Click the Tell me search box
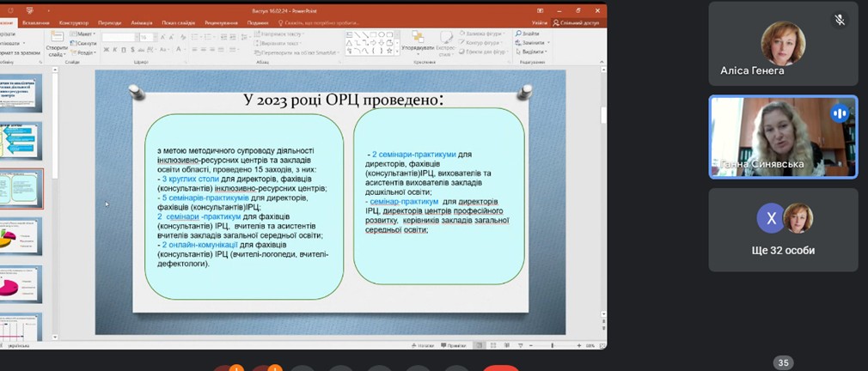The height and width of the screenshot is (371, 868). pyautogui.click(x=320, y=22)
